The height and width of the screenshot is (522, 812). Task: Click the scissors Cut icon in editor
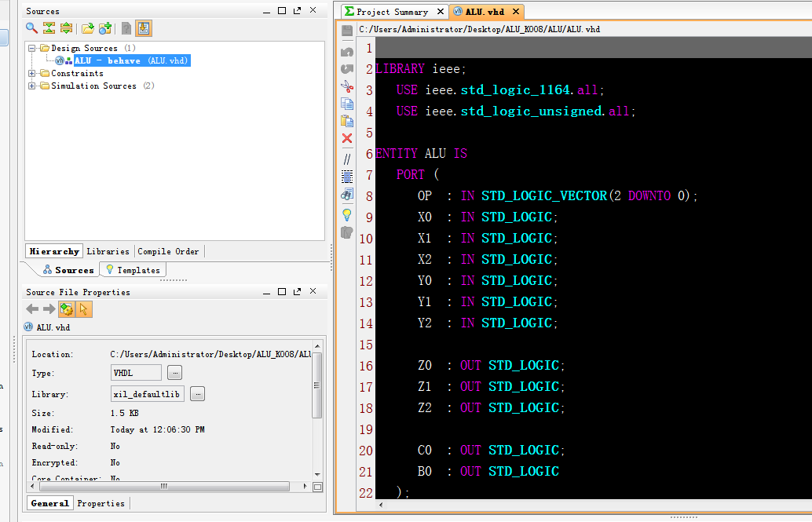click(x=347, y=86)
